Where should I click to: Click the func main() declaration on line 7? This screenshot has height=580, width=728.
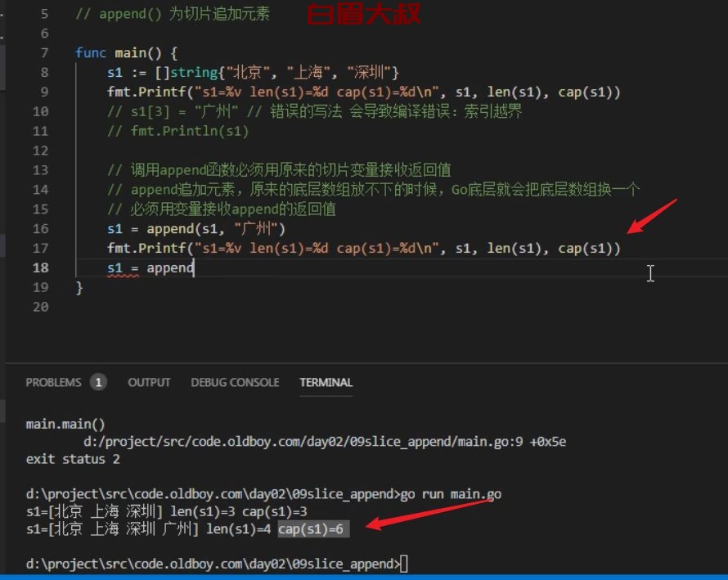point(126,53)
